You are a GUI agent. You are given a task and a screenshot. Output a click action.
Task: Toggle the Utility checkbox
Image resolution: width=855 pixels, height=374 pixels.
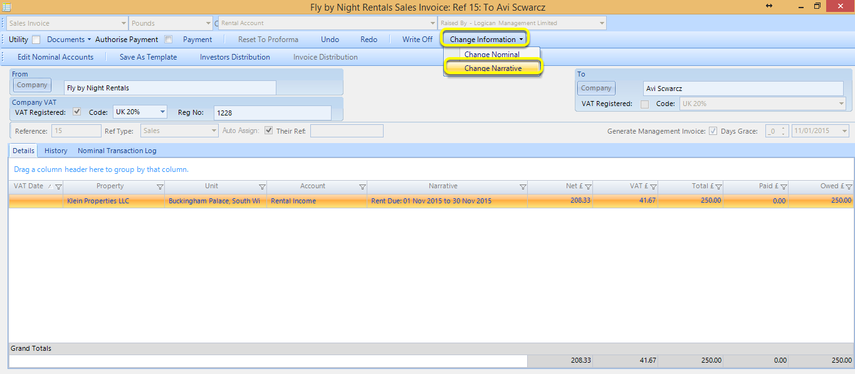point(36,40)
